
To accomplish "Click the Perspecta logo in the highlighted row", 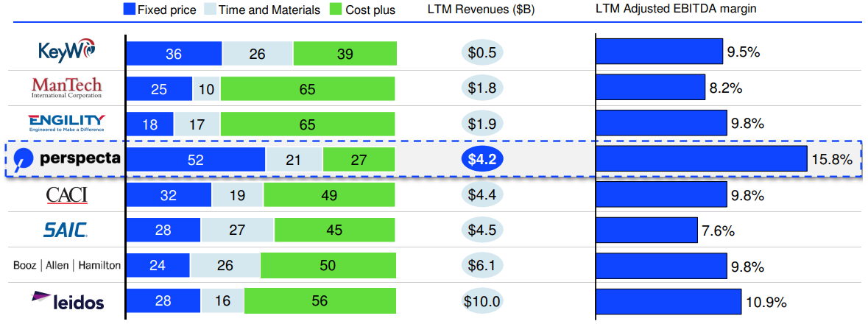I will tap(66, 159).
